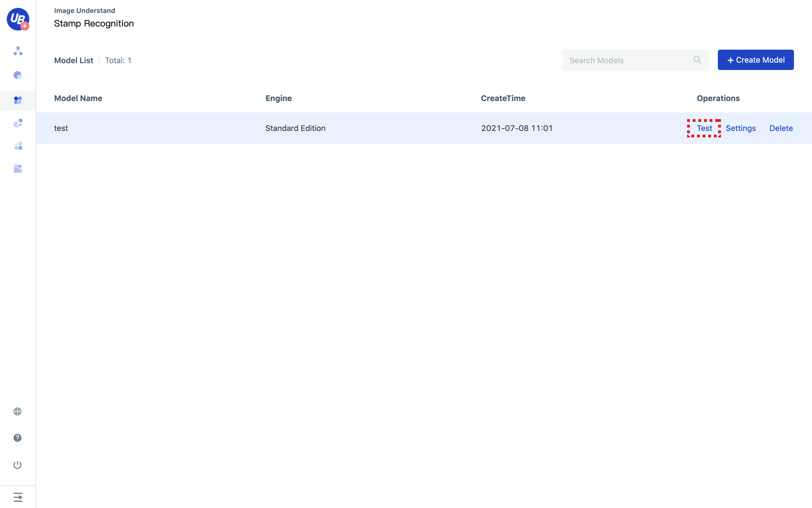Click the Operations column header

point(718,98)
